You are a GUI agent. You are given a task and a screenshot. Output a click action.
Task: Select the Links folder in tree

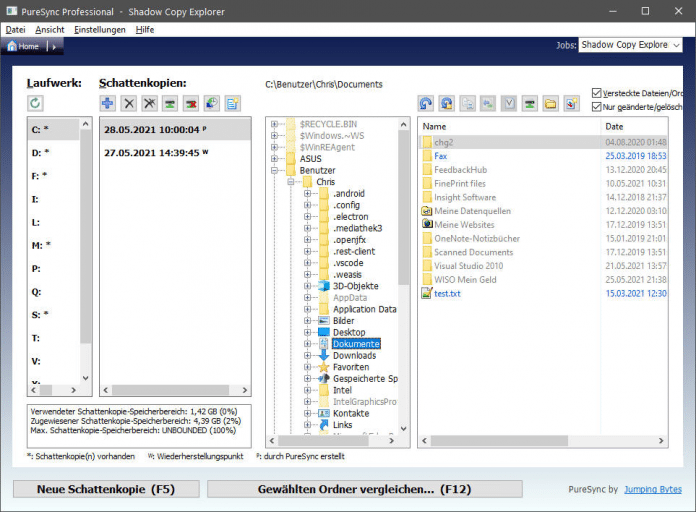pos(342,425)
